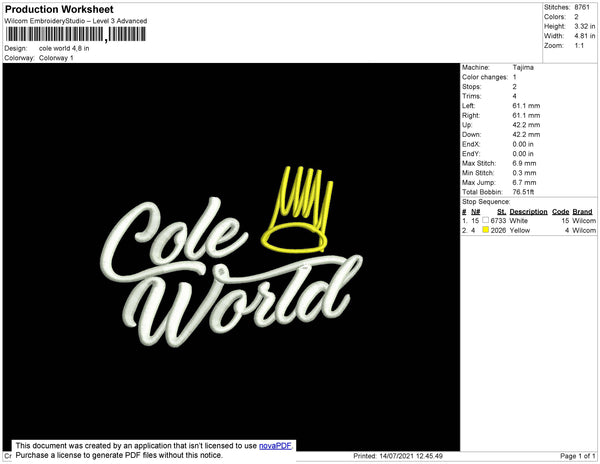Click the 'Code' column header
The image size is (600, 464).
(x=561, y=212)
